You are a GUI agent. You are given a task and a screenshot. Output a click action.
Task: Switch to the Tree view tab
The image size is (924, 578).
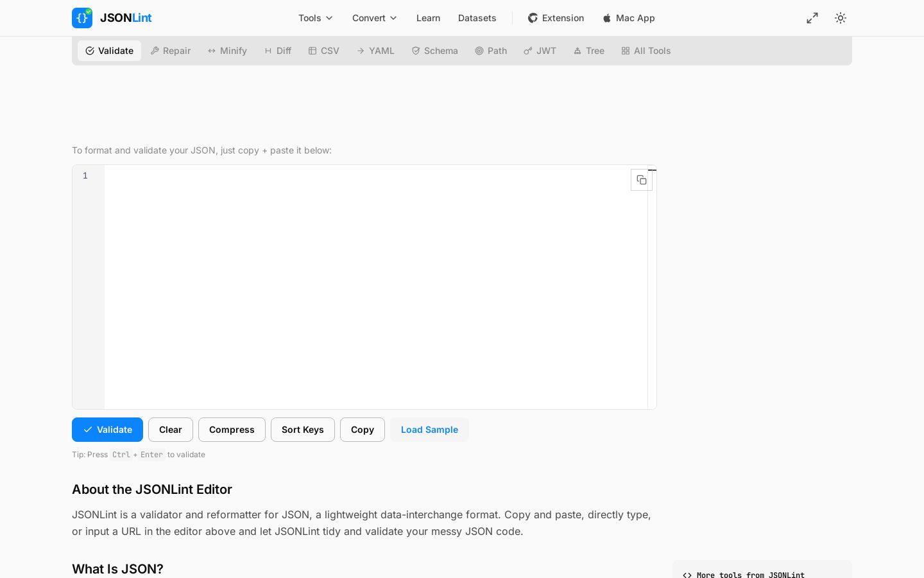588,51
